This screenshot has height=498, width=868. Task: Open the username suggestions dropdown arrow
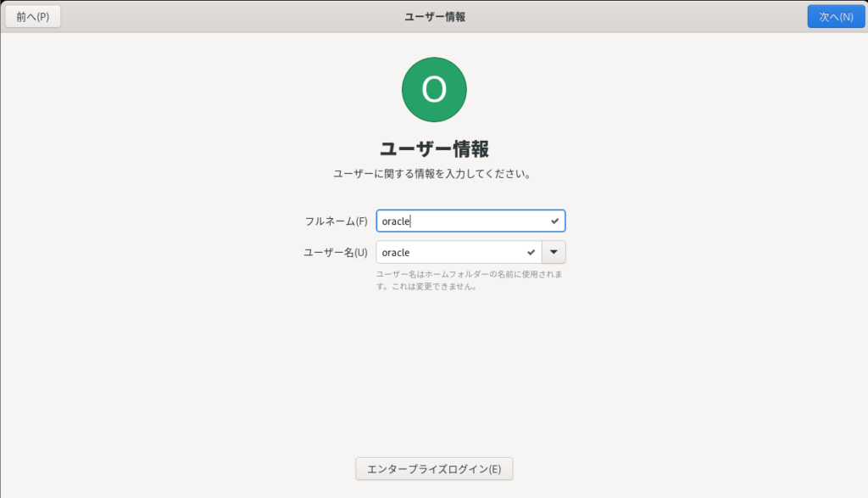click(554, 253)
